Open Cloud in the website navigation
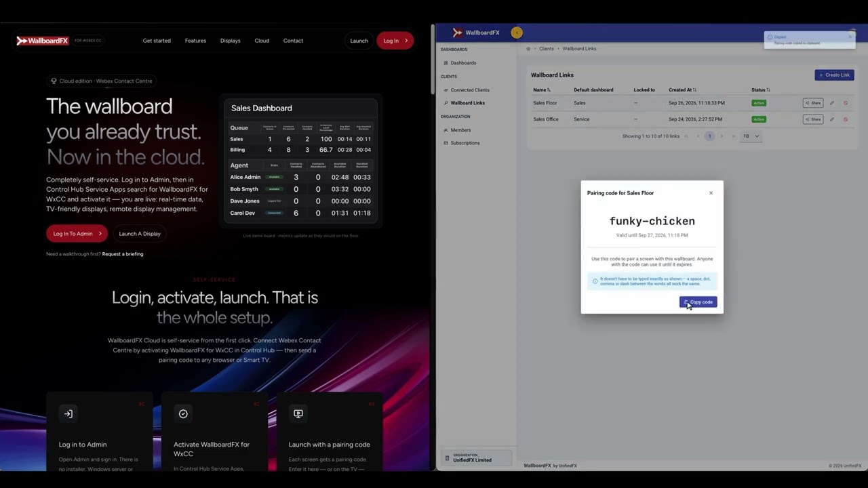 [x=262, y=41]
